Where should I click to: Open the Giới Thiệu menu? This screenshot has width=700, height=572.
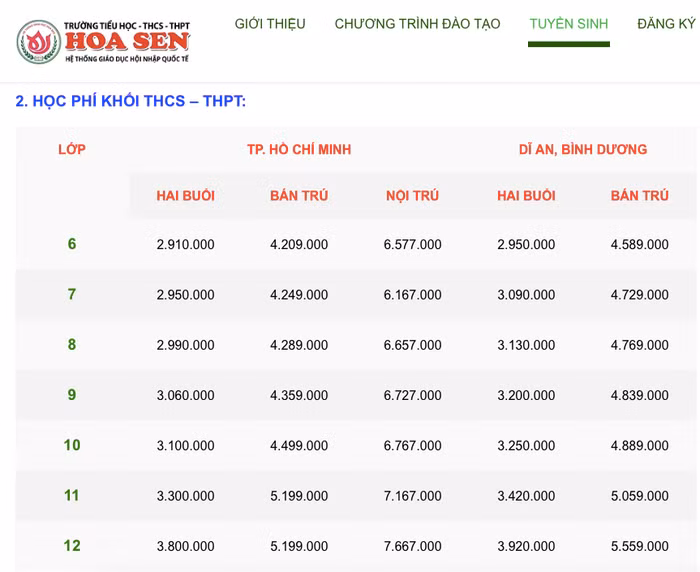click(x=270, y=24)
